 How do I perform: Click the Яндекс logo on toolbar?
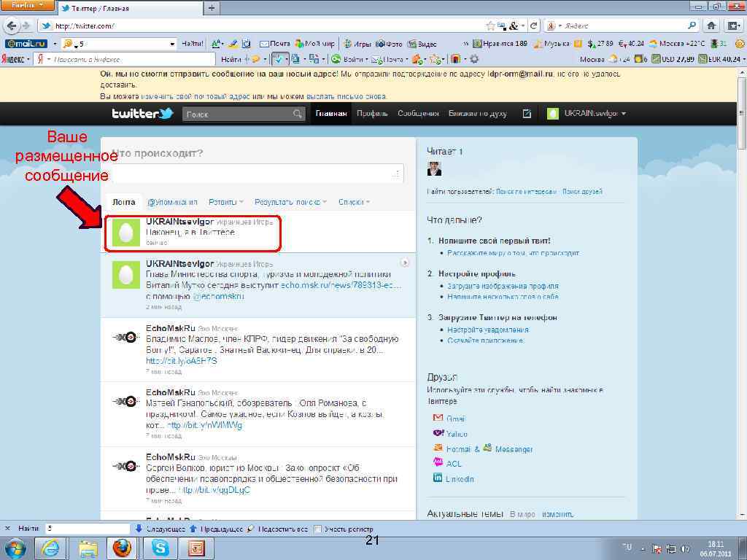click(x=13, y=59)
